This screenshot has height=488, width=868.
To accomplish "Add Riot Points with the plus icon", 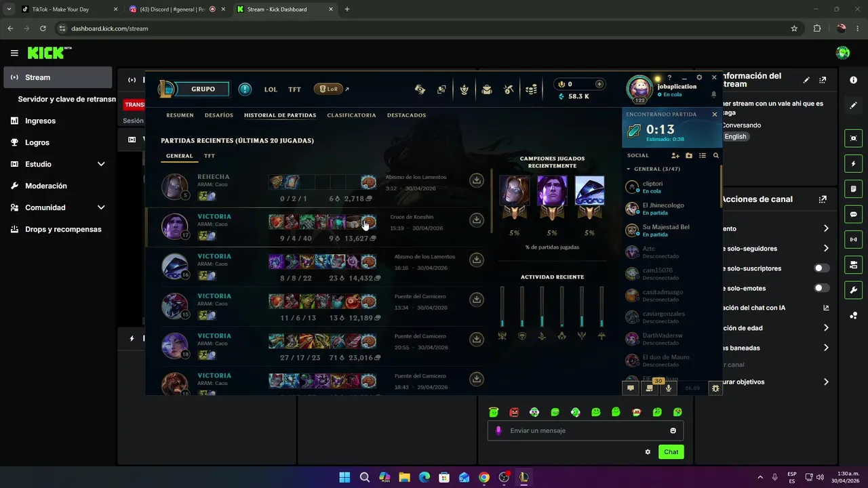I will coord(599,84).
